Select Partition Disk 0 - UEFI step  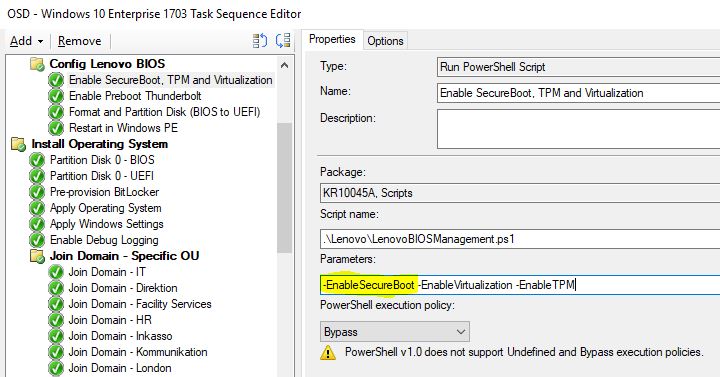pos(102,176)
